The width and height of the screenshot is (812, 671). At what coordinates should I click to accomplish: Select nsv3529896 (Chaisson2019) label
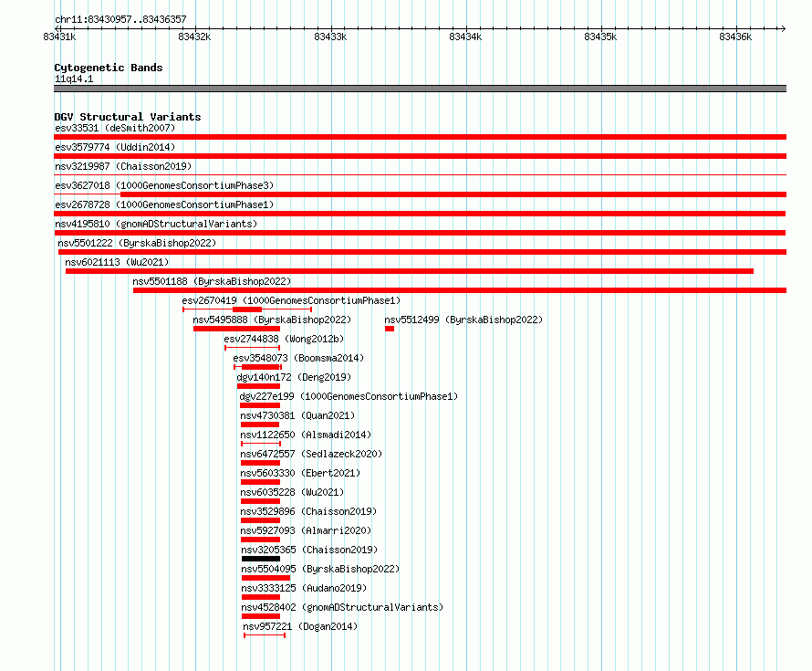pyautogui.click(x=308, y=511)
